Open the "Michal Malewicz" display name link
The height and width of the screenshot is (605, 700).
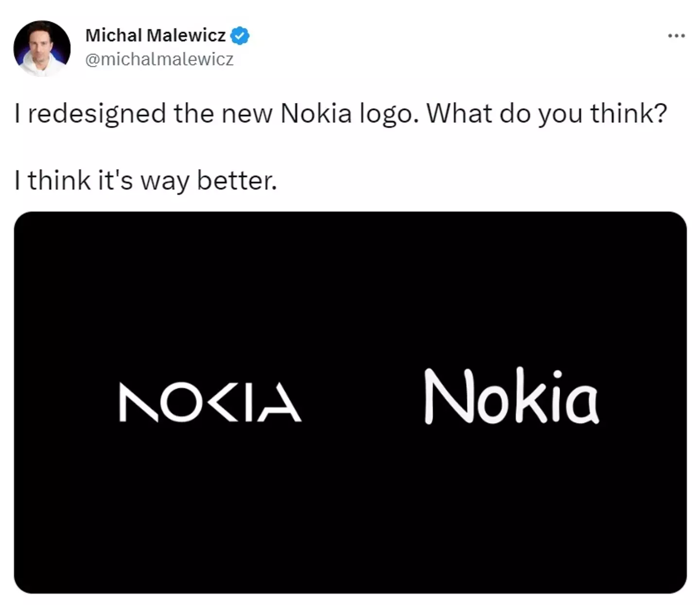pos(156,36)
